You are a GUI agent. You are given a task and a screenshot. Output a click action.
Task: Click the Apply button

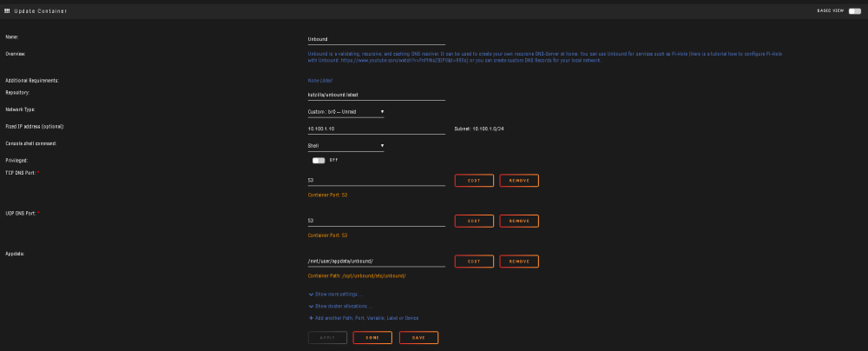328,338
